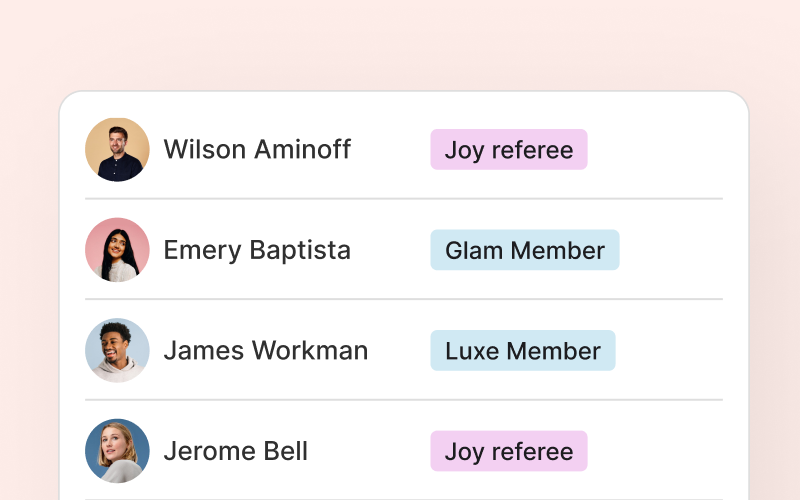
Task: Click James Workman's profile avatar
Action: point(117,351)
